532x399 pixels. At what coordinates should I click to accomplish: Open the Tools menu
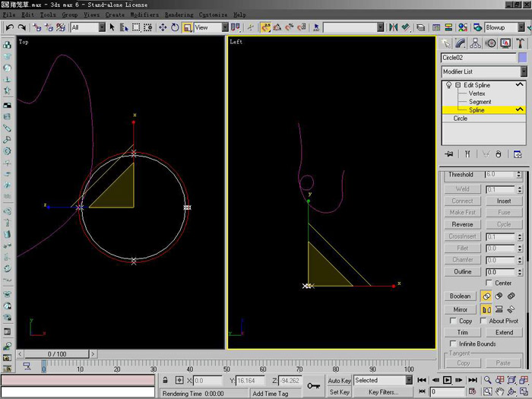tap(48, 14)
